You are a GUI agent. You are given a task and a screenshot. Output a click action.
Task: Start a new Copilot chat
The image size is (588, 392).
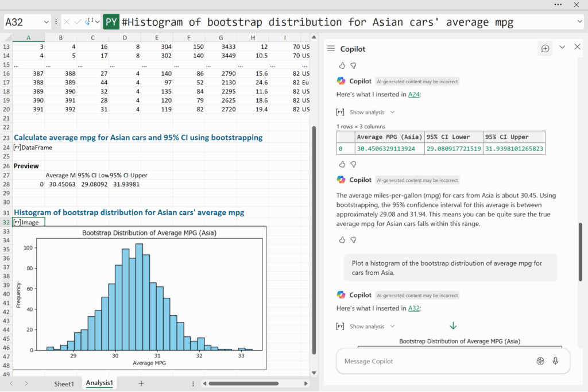point(545,48)
